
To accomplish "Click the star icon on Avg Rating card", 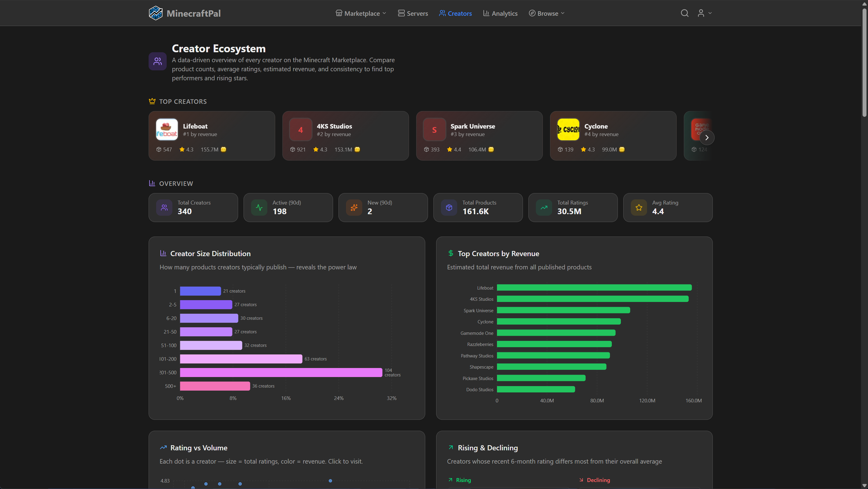I will tap(638, 208).
